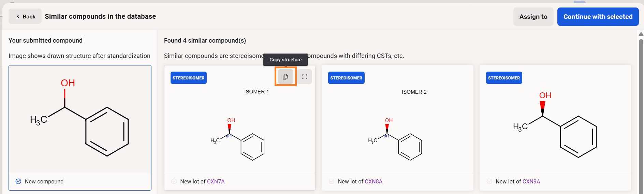Go back using the Back button
Screen dimensions: 644x194
(x=25, y=16)
